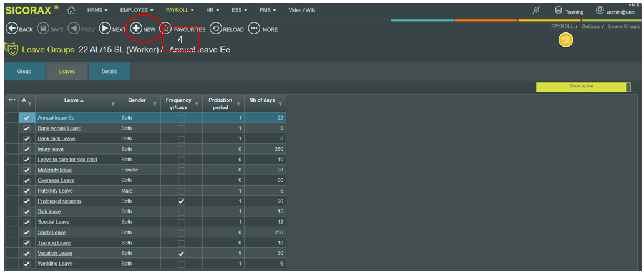Open the Video / Wiki menu
The height and width of the screenshot is (273, 644).
(x=302, y=10)
